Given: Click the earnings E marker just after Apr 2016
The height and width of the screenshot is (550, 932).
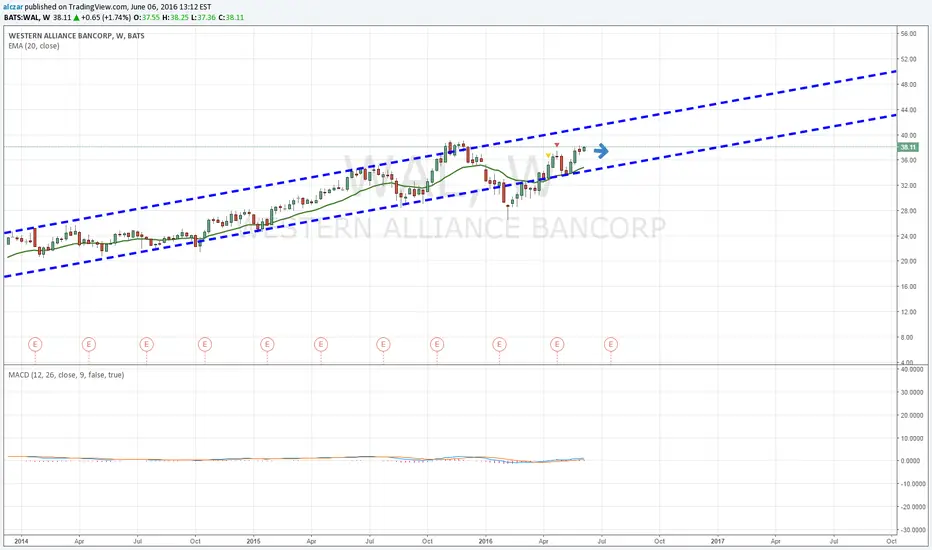Looking at the screenshot, I should click(x=557, y=344).
